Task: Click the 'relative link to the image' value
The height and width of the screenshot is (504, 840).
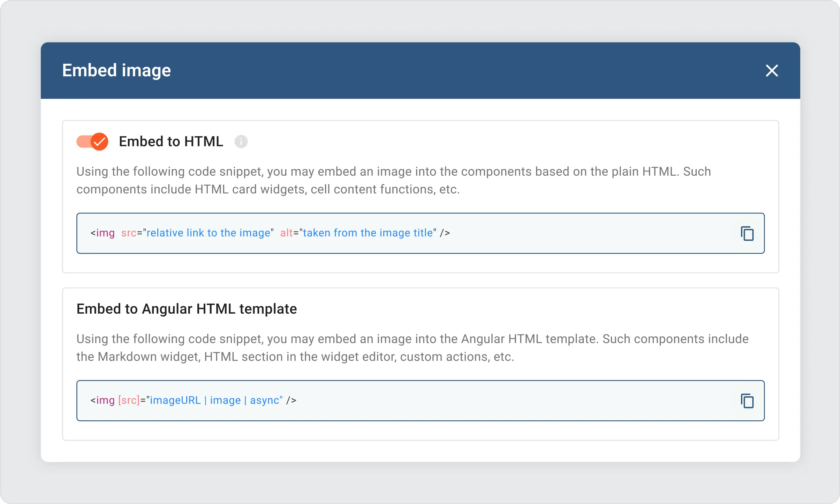Action: point(208,233)
